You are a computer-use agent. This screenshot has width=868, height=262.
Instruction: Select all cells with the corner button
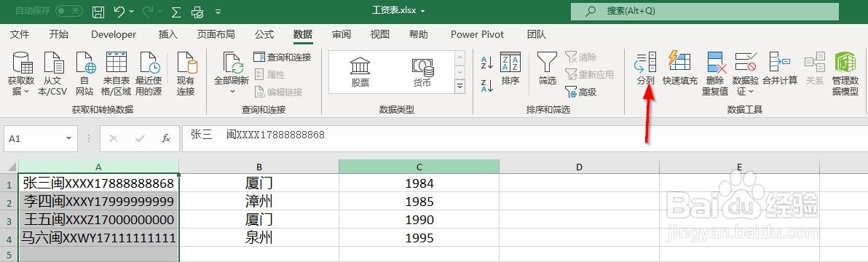pyautogui.click(x=9, y=167)
